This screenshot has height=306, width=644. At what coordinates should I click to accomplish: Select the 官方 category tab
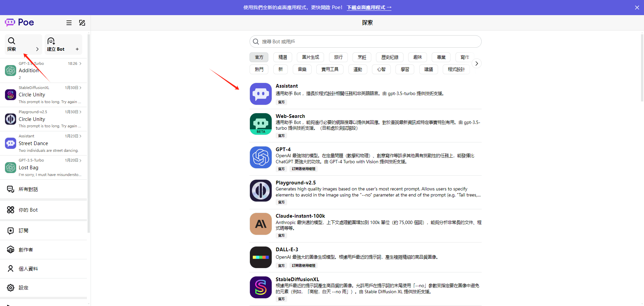click(x=259, y=57)
